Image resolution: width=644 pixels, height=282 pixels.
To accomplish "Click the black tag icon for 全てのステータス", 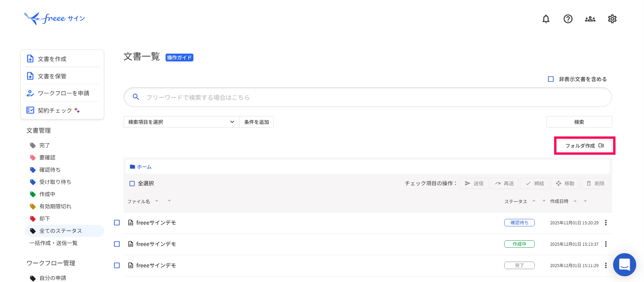I will (x=33, y=231).
